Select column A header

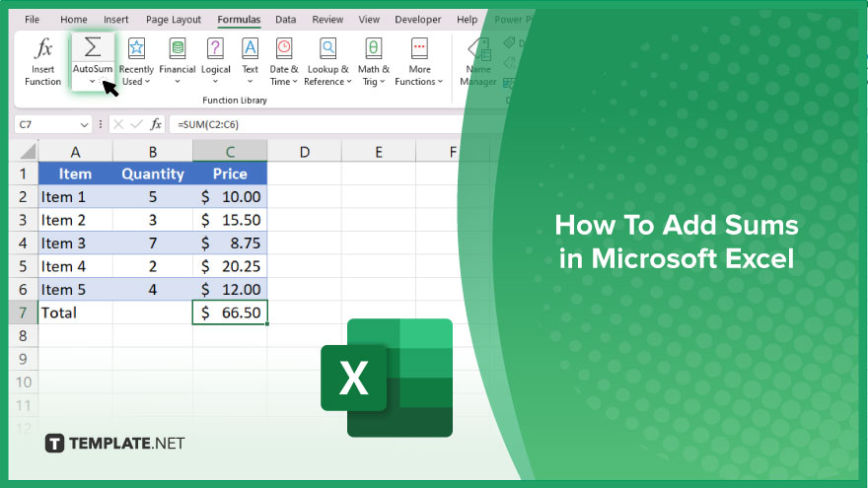click(x=75, y=152)
